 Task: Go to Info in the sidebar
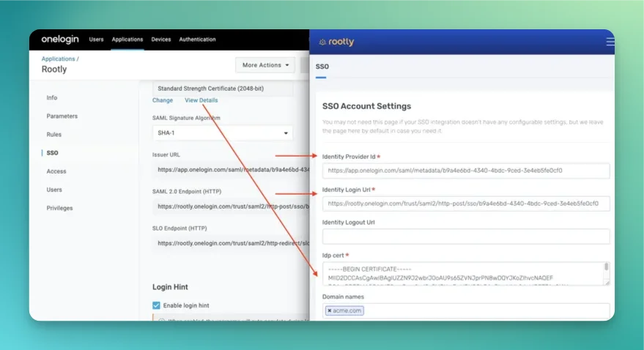[x=52, y=97]
